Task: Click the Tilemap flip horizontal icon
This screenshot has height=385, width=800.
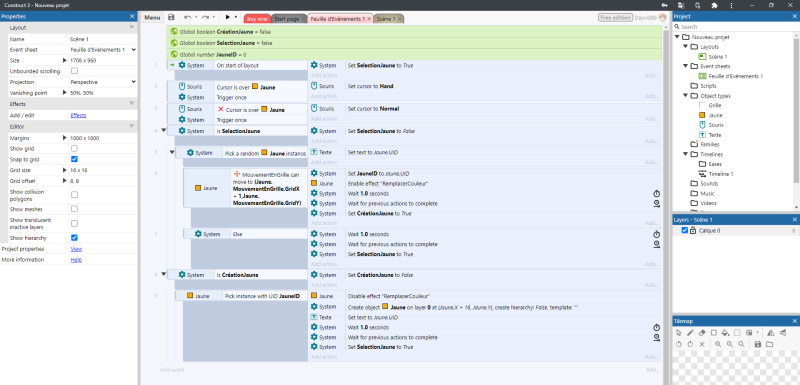Action: [770, 332]
